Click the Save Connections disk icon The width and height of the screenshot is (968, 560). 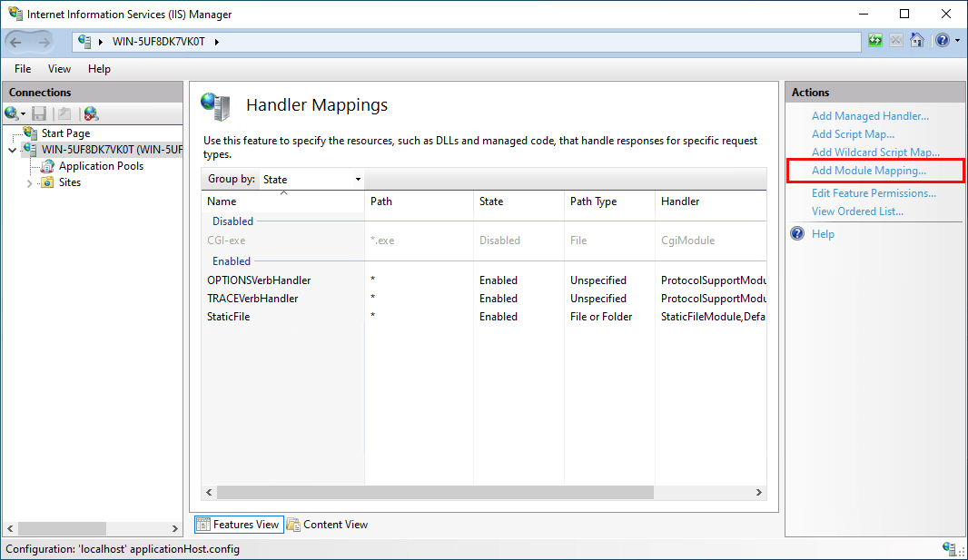40,113
